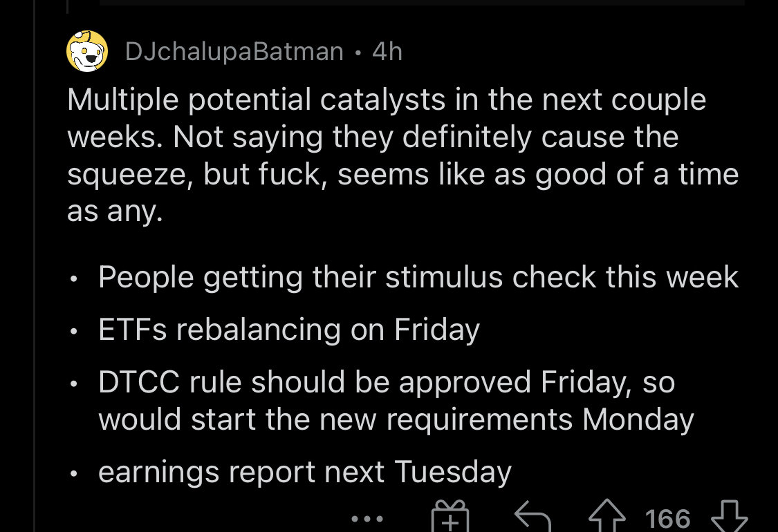Click the 'weeks. Not saying they definitely' line
This screenshot has height=532, width=778.
click(373, 137)
